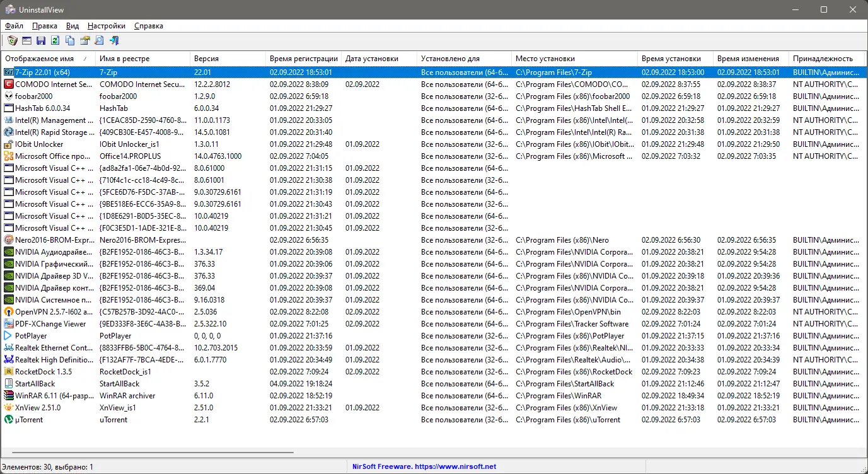868x474 pixels.
Task: Click the µTorrent green icon
Action: (9, 420)
